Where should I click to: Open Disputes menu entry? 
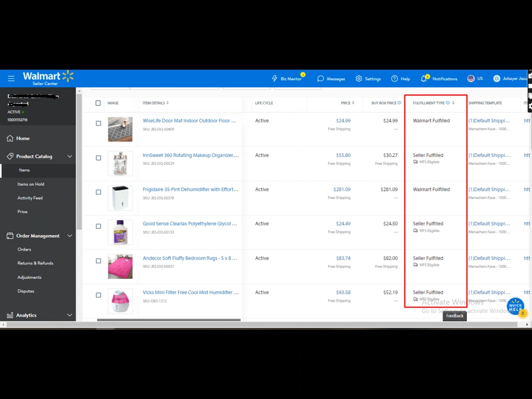point(26,291)
